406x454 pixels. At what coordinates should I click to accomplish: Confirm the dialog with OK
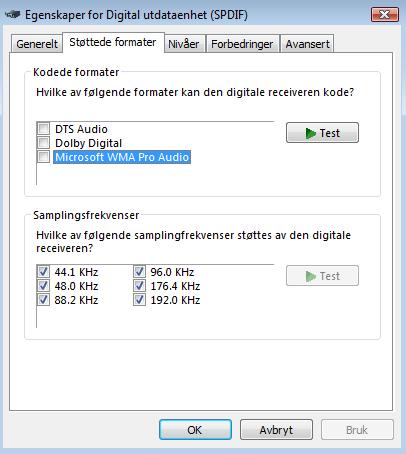[x=195, y=430]
